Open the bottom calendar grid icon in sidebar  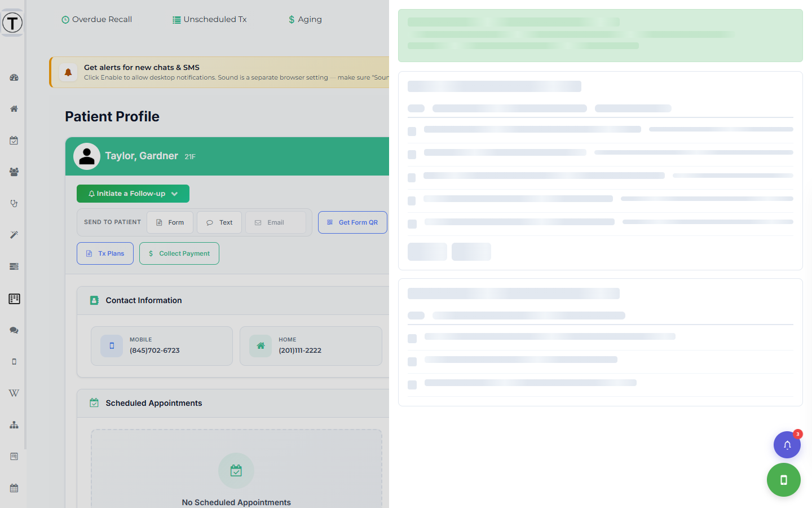point(14,488)
